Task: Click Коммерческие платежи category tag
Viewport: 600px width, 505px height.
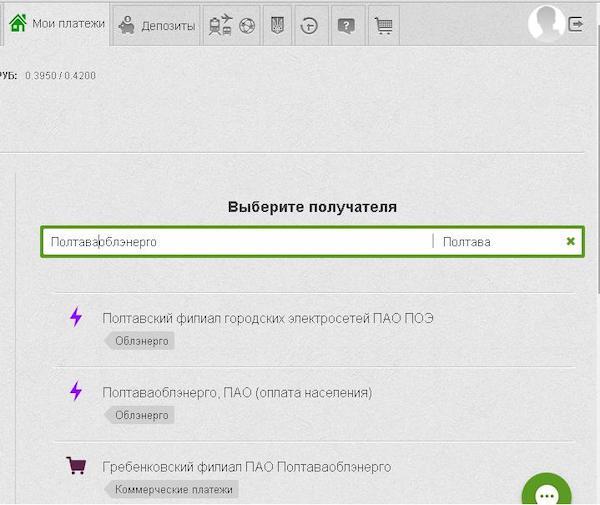Action: click(173, 490)
